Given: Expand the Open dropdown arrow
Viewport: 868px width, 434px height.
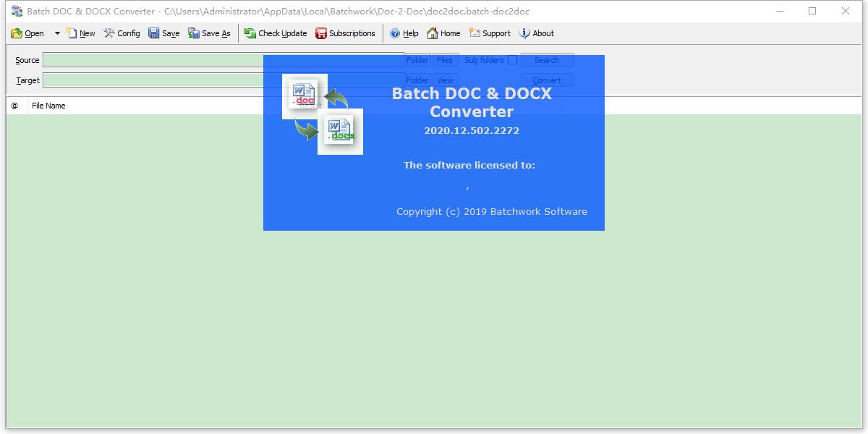Looking at the screenshot, I should click(x=57, y=33).
